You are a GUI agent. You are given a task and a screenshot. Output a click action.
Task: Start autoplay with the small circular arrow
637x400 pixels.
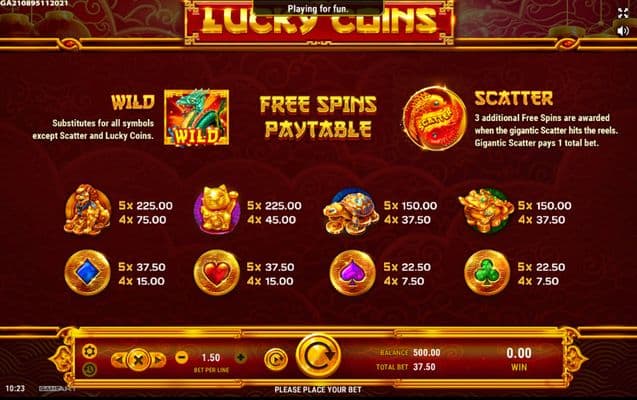(x=276, y=360)
